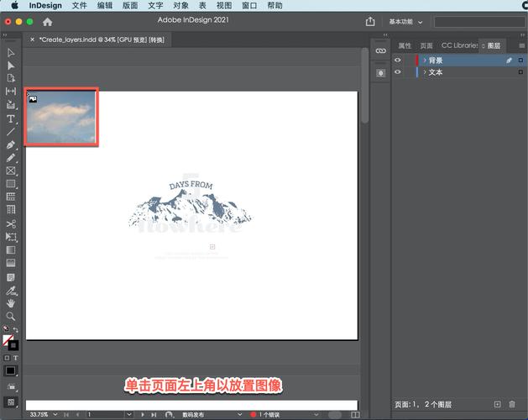Select the Hand tool
Image resolution: width=528 pixels, height=420 pixels.
[x=11, y=303]
